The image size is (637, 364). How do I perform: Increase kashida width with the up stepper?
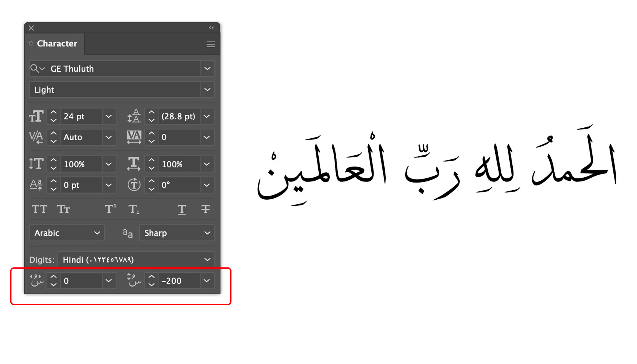coord(53,277)
